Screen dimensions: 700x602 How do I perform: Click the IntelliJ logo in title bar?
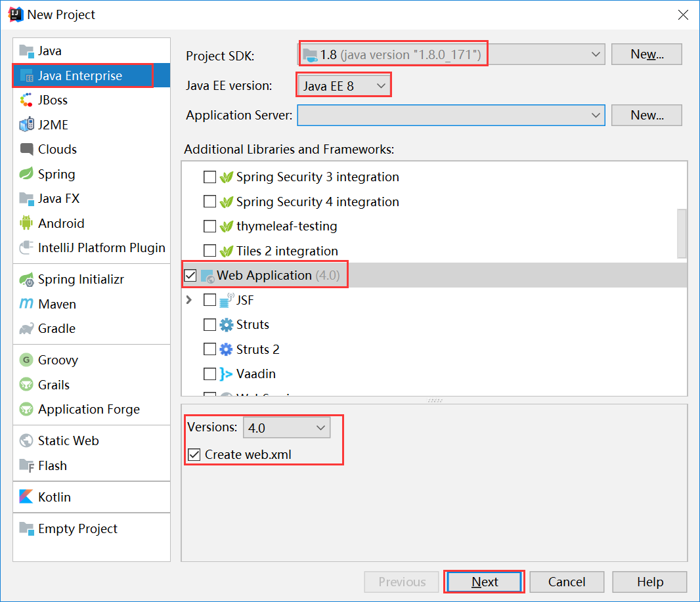coord(16,14)
